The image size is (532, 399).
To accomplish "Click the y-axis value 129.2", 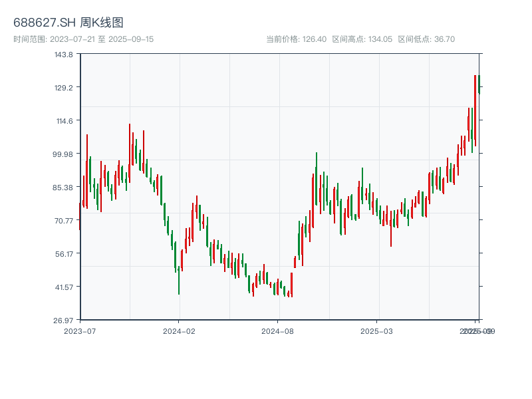I will tap(64, 88).
